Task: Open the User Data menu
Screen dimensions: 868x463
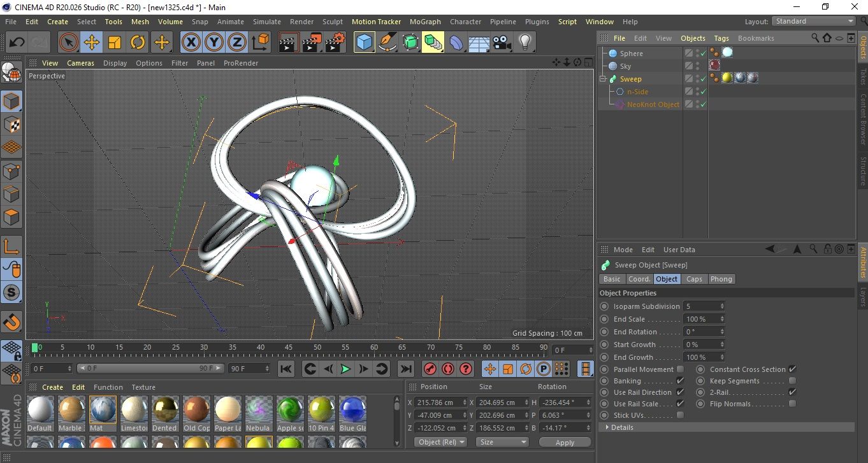Action: [x=679, y=250]
